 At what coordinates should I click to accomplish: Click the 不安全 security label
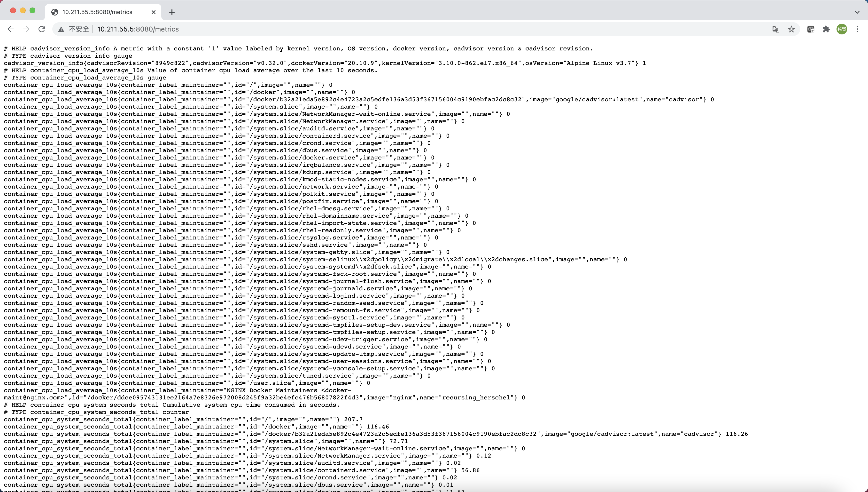coord(79,29)
